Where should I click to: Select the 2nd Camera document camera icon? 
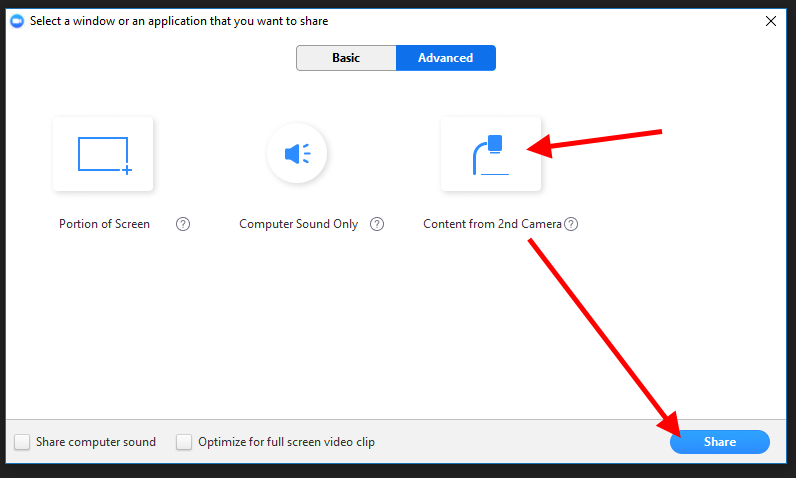pyautogui.click(x=490, y=154)
